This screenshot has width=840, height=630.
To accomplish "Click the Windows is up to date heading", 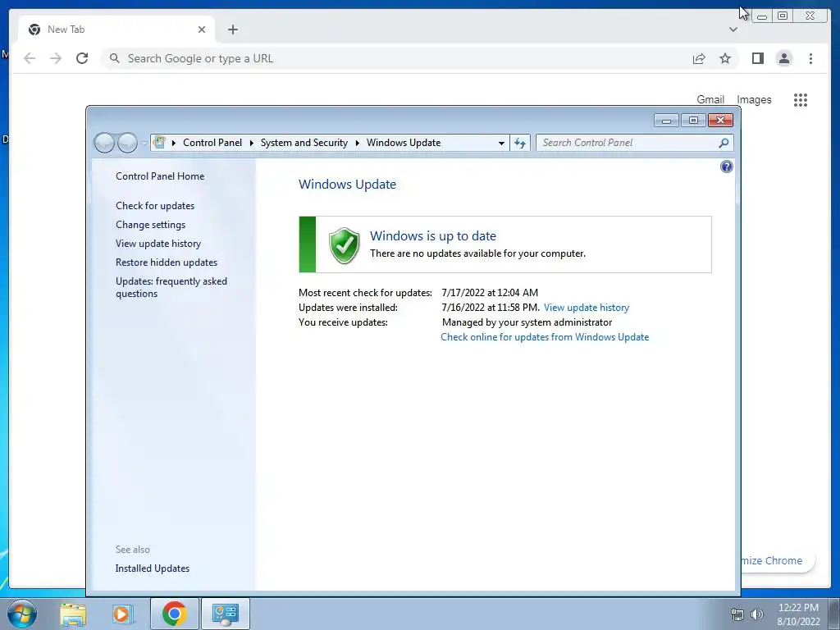I will pyautogui.click(x=433, y=235).
